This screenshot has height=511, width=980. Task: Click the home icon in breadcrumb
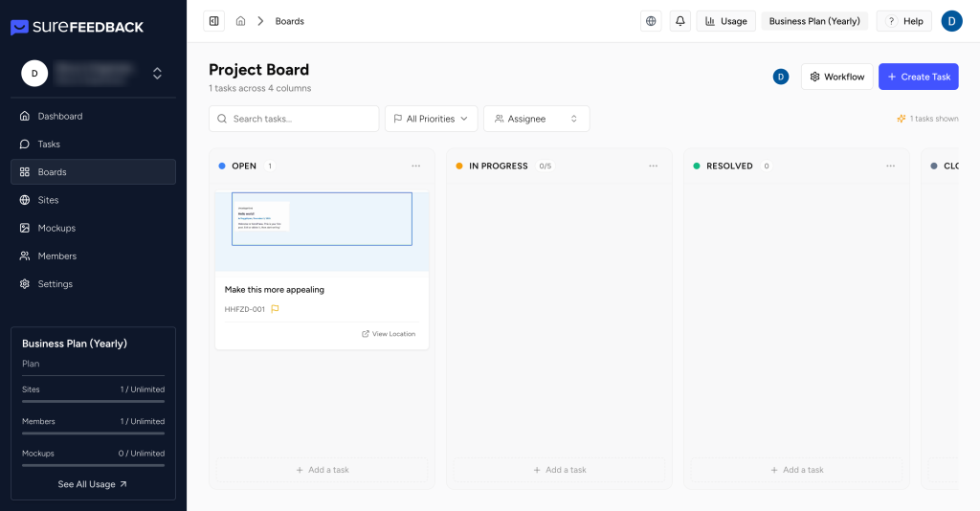pyautogui.click(x=240, y=21)
